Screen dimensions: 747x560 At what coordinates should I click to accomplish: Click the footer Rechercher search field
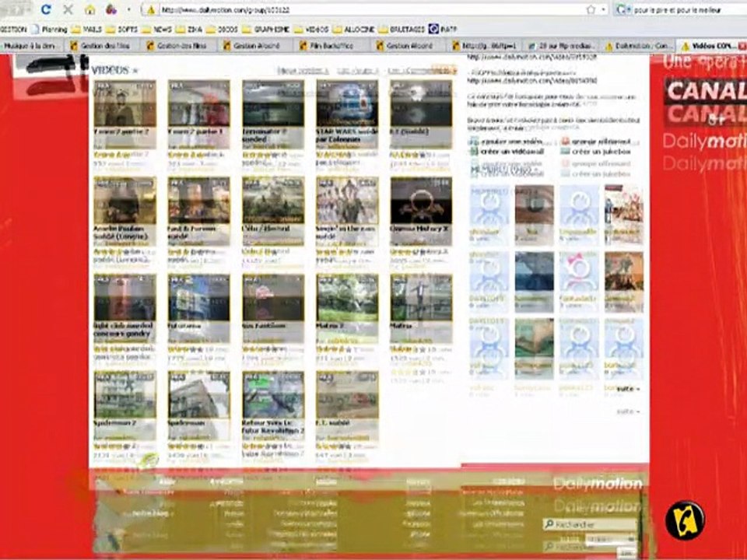click(590, 525)
